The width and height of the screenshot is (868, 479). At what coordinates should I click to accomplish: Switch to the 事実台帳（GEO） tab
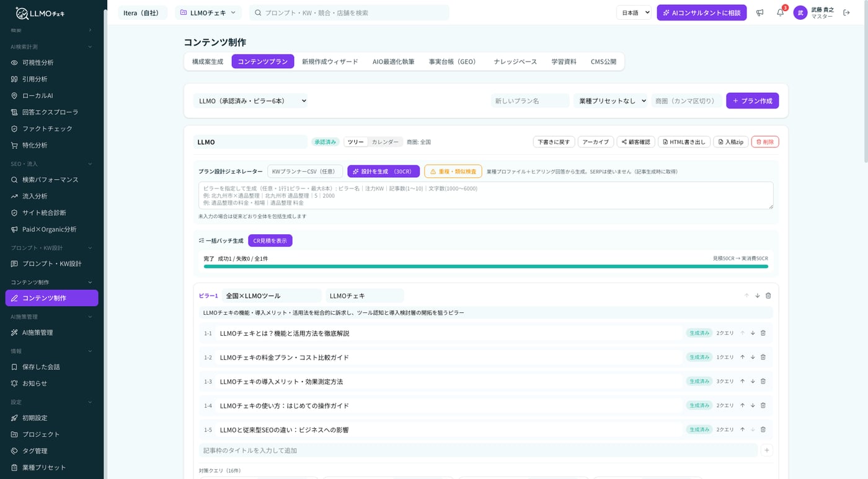coord(454,61)
